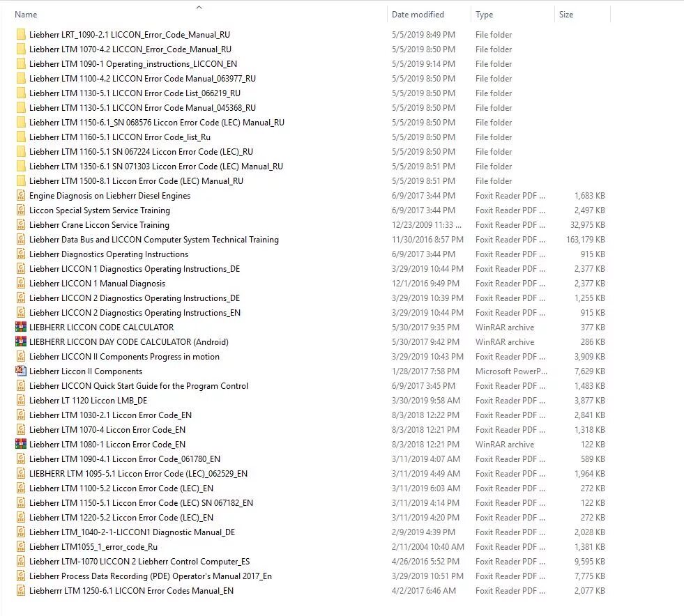This screenshot has width=684, height=616.
Task: Select Liebherr LTM 1150-5.1 Liccon Error Code (LEC) SN 067182_EN
Action: pos(141,502)
